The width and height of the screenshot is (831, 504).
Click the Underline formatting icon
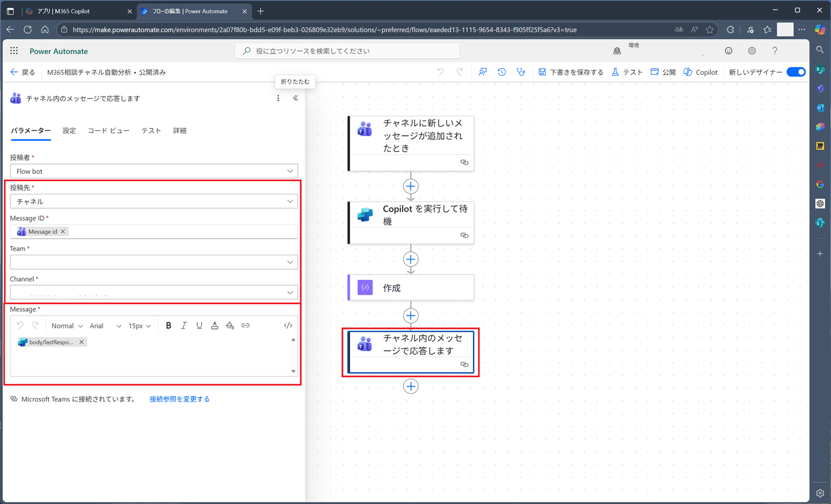[199, 326]
